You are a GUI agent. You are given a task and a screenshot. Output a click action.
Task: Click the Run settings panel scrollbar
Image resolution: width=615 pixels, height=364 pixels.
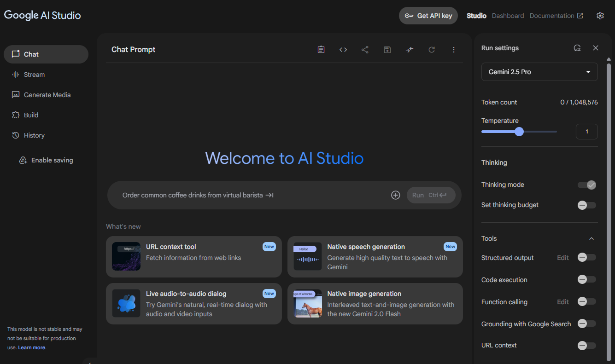(609, 212)
